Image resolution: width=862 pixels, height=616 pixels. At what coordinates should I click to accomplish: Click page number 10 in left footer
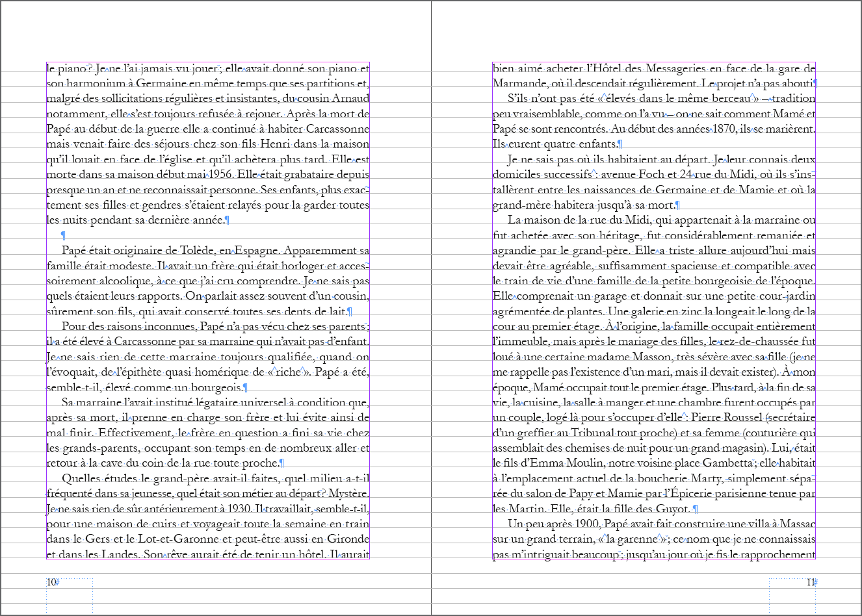coord(51,582)
